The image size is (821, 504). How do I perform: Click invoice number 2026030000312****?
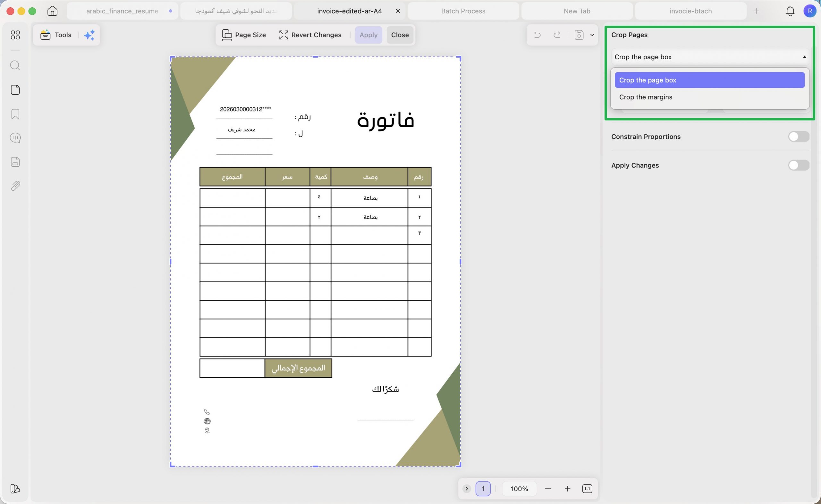point(245,109)
